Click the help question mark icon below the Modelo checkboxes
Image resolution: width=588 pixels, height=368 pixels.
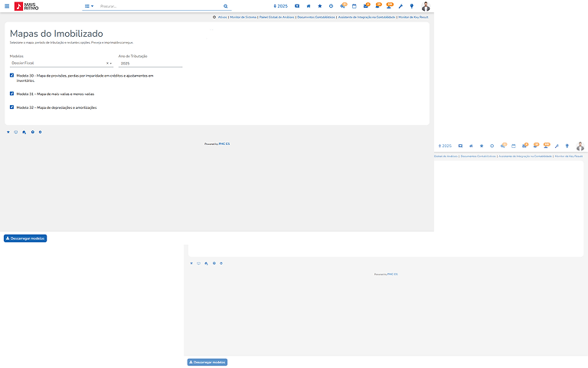tap(32, 132)
